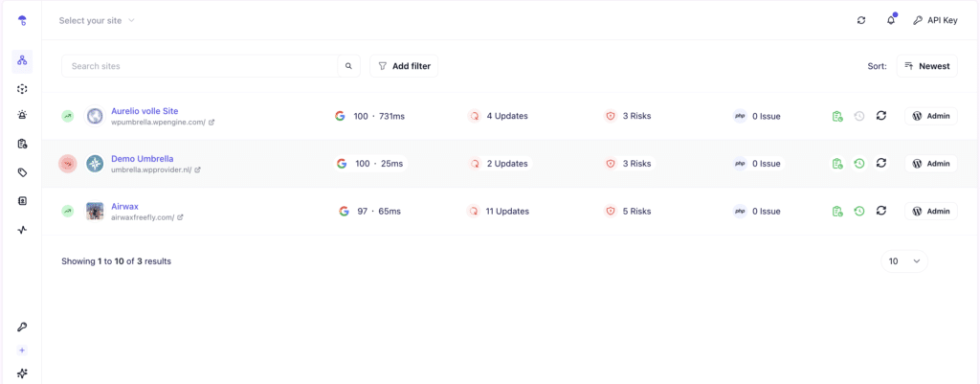Click the umbrella logo in the sidebar

pyautogui.click(x=22, y=20)
